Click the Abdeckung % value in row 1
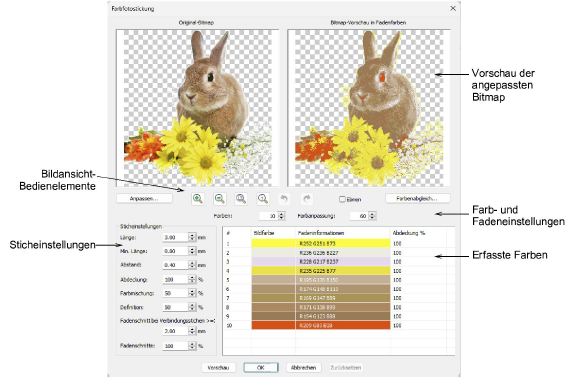 click(x=397, y=243)
